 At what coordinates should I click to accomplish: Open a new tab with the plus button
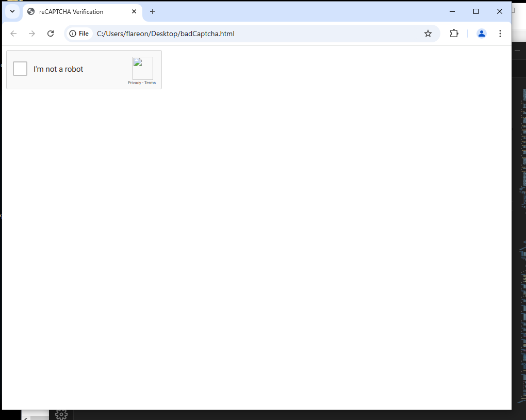pyautogui.click(x=153, y=11)
